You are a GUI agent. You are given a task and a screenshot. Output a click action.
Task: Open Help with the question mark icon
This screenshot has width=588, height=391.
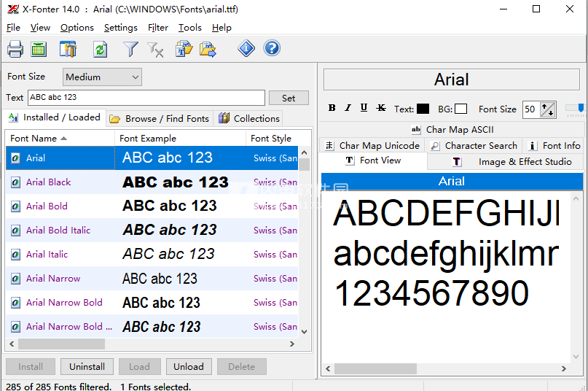tap(272, 48)
